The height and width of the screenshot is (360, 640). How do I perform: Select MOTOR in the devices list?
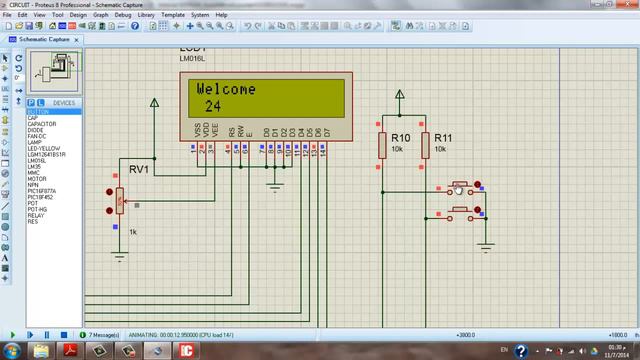(x=37, y=179)
